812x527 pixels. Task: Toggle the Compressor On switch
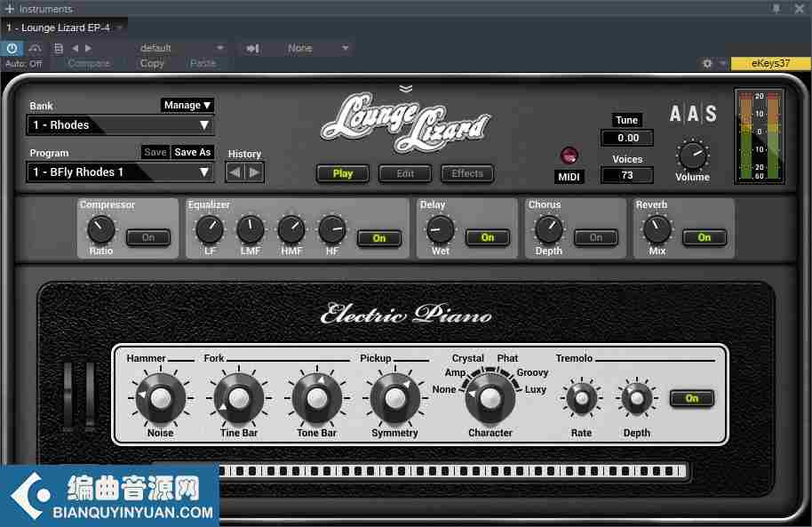pyautogui.click(x=148, y=237)
